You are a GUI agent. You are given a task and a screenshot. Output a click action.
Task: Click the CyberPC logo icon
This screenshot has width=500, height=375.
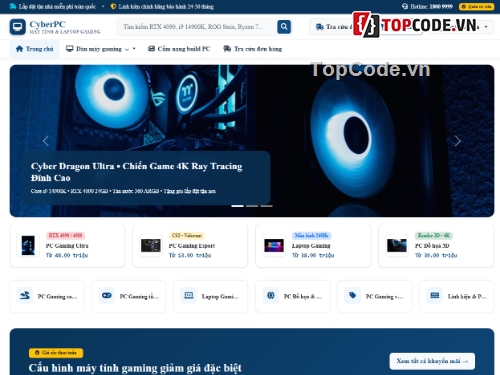point(18,27)
